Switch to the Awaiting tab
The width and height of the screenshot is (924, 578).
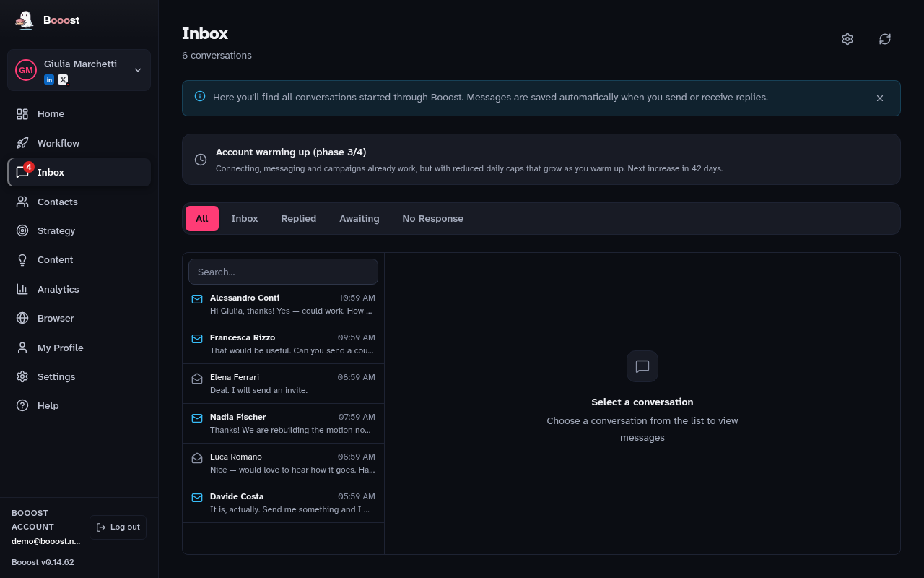click(359, 218)
